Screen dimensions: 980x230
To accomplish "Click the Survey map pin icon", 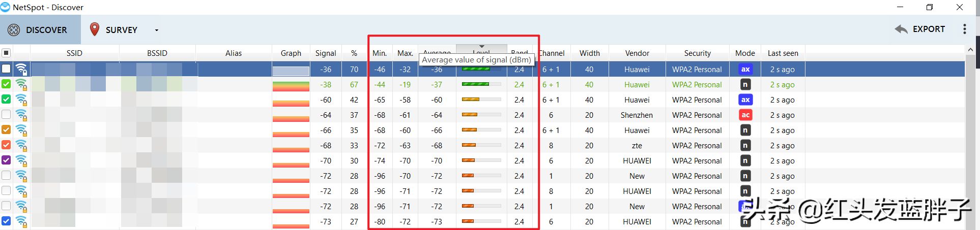I will 94,29.
